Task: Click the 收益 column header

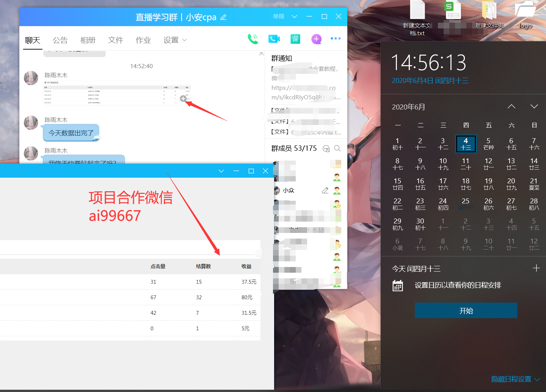Action: click(x=246, y=266)
